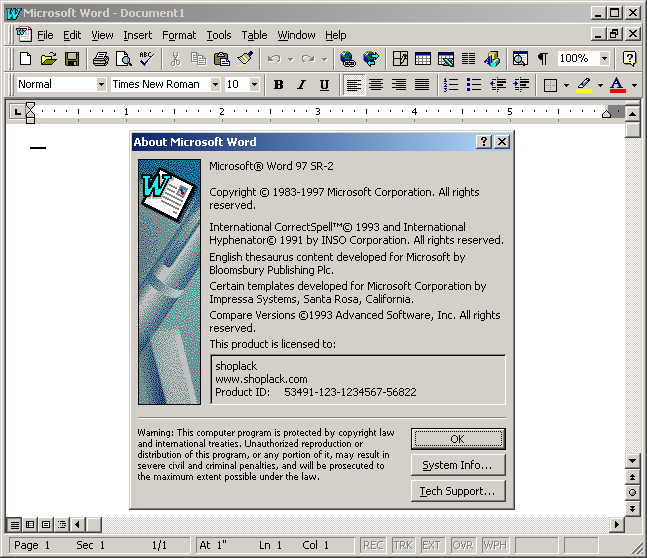Apply the yellow Highlight color button
Screen dimensions: 647x558
click(x=584, y=85)
